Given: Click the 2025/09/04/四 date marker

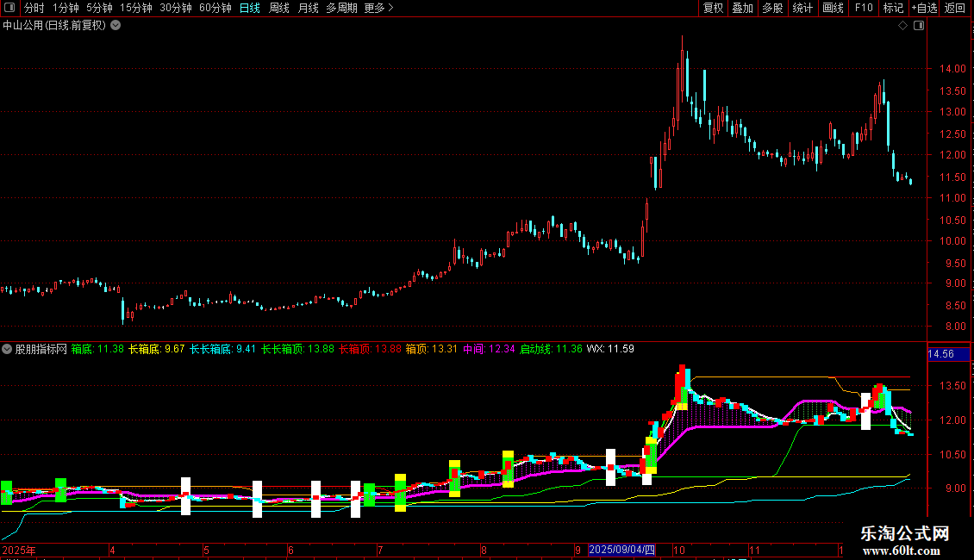Looking at the screenshot, I should coord(621,550).
